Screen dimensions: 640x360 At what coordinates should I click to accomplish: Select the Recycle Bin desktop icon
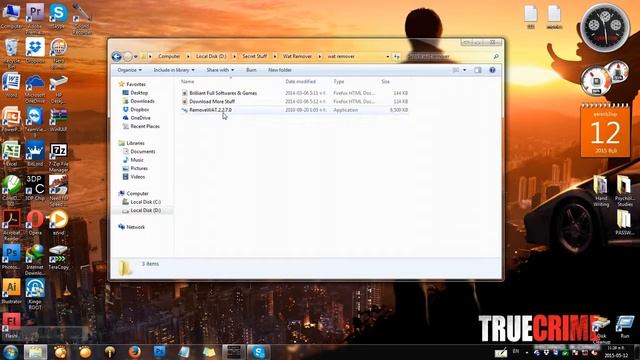click(x=11, y=52)
